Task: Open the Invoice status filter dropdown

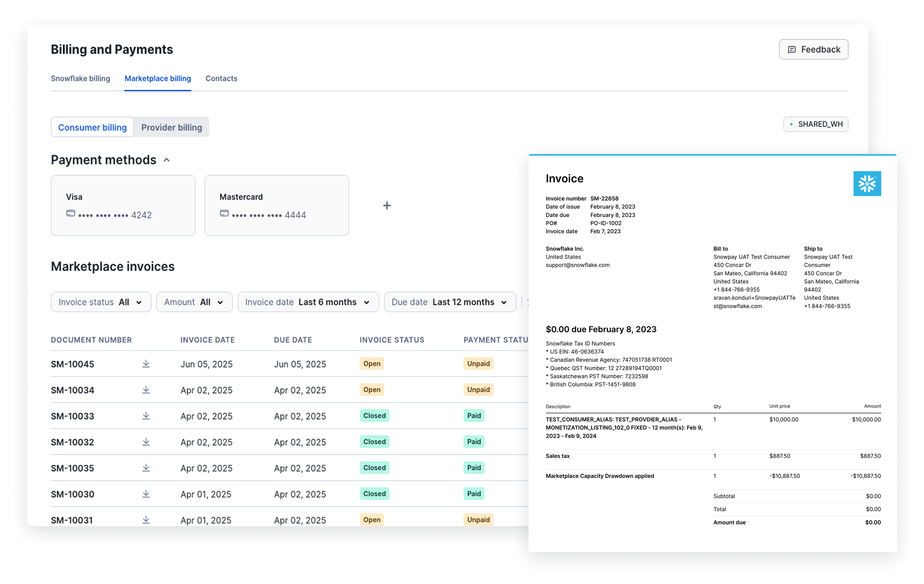Action: tap(101, 302)
